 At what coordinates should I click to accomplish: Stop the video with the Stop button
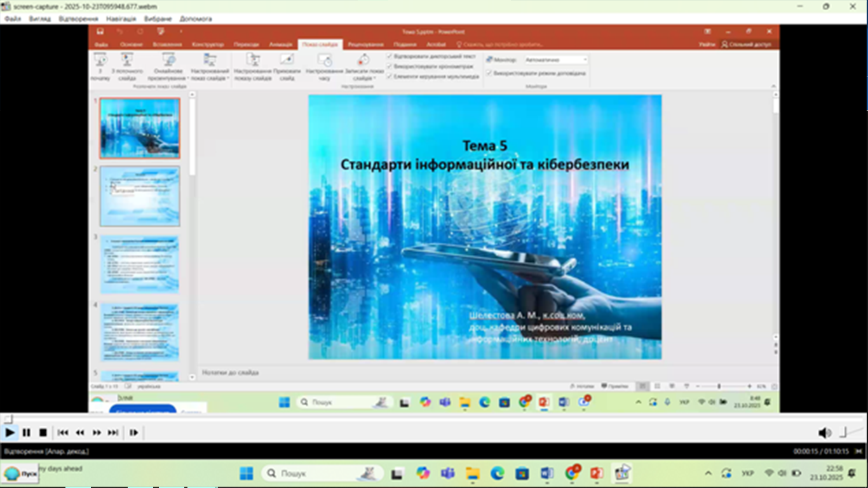pos(43,433)
